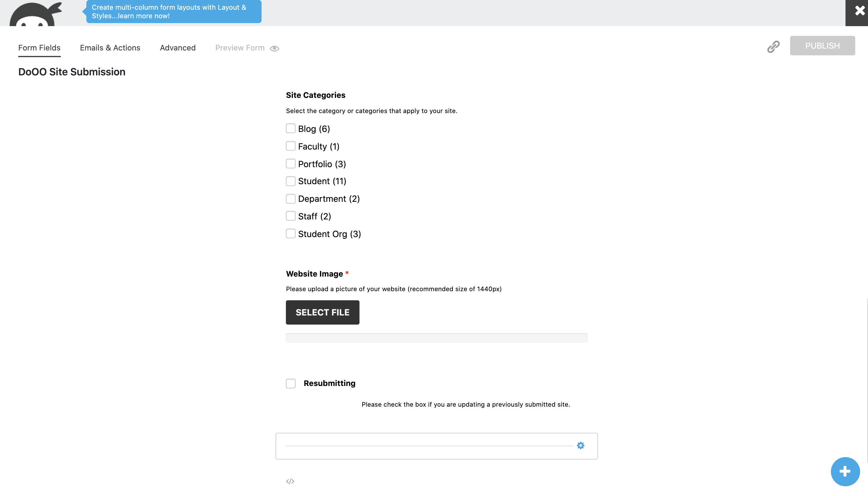The height and width of the screenshot is (496, 868).
Task: Click the SELECT FILE button
Action: point(322,312)
